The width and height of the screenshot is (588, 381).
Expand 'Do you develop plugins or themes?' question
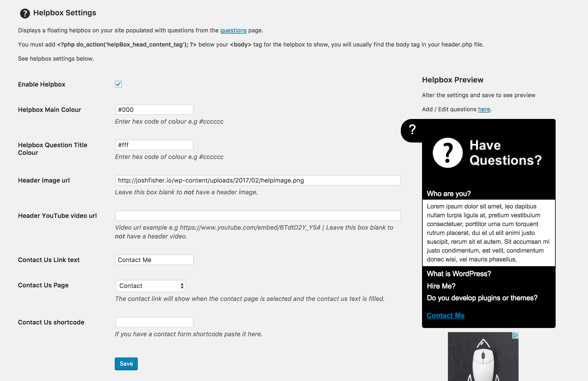coord(482,298)
